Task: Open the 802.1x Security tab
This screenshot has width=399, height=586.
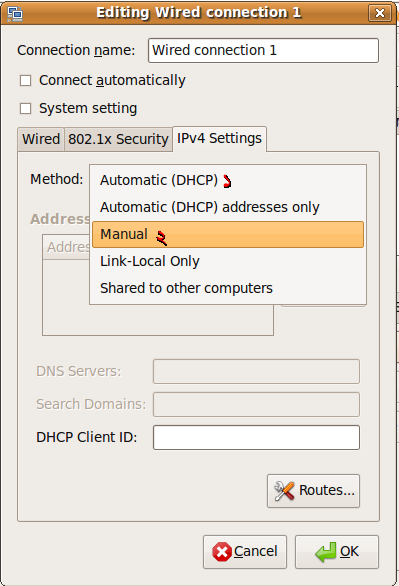Action: (118, 139)
